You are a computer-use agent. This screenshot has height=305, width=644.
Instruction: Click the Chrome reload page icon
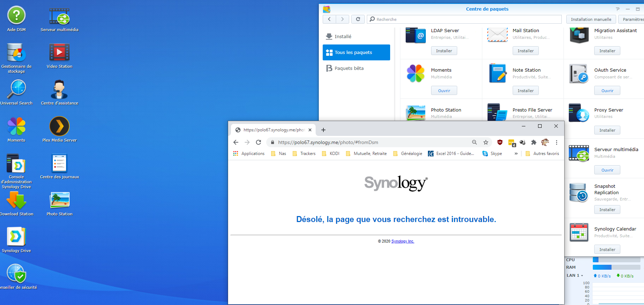coord(258,142)
